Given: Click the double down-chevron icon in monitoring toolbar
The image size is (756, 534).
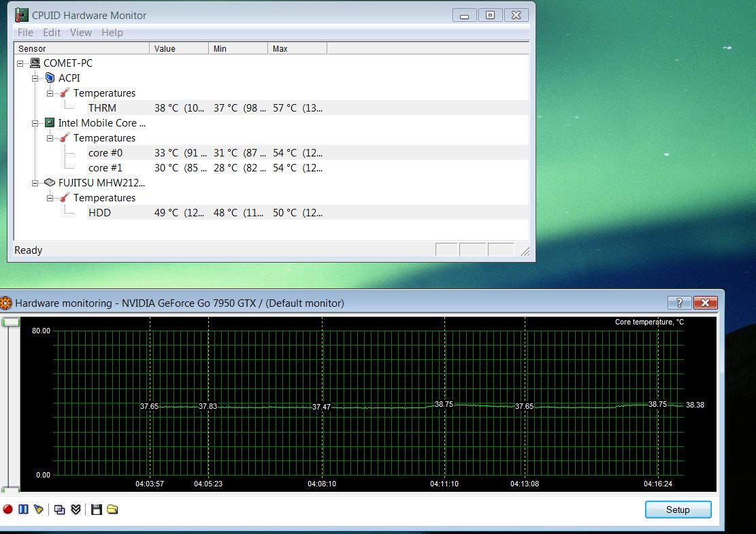Looking at the screenshot, I should click(76, 510).
